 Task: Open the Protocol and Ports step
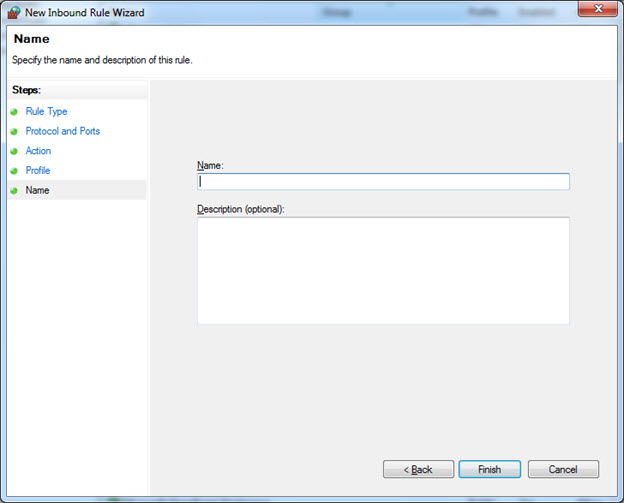pyautogui.click(x=62, y=131)
